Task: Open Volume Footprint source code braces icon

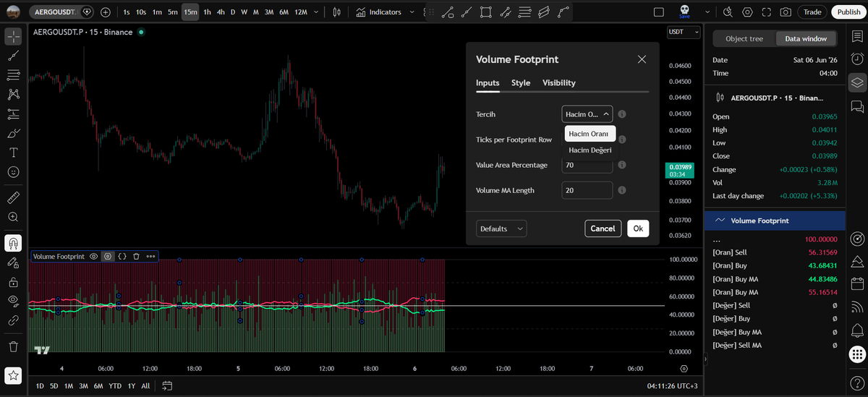Action: [x=122, y=256]
